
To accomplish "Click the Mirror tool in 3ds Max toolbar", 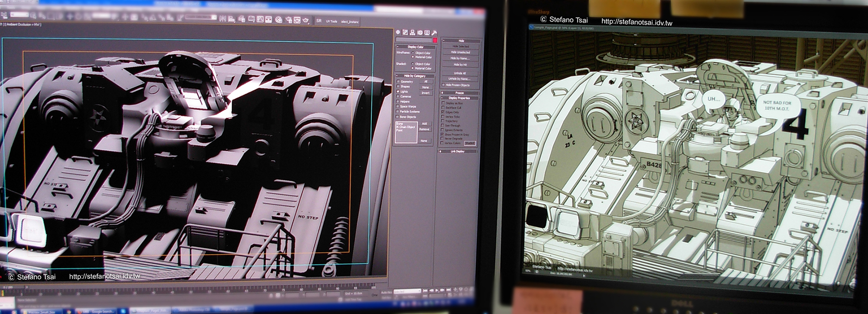I will pos(223,19).
